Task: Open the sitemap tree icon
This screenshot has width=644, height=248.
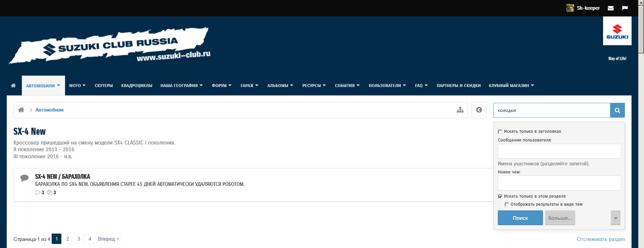Action: (x=460, y=110)
